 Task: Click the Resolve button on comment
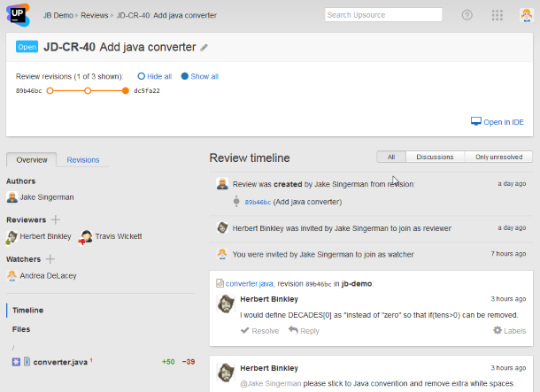coord(259,331)
